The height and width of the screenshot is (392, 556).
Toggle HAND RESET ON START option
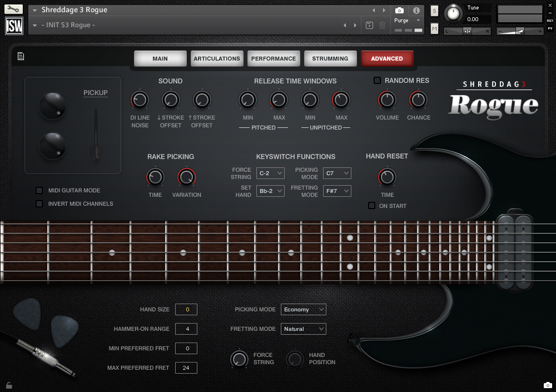click(x=371, y=205)
